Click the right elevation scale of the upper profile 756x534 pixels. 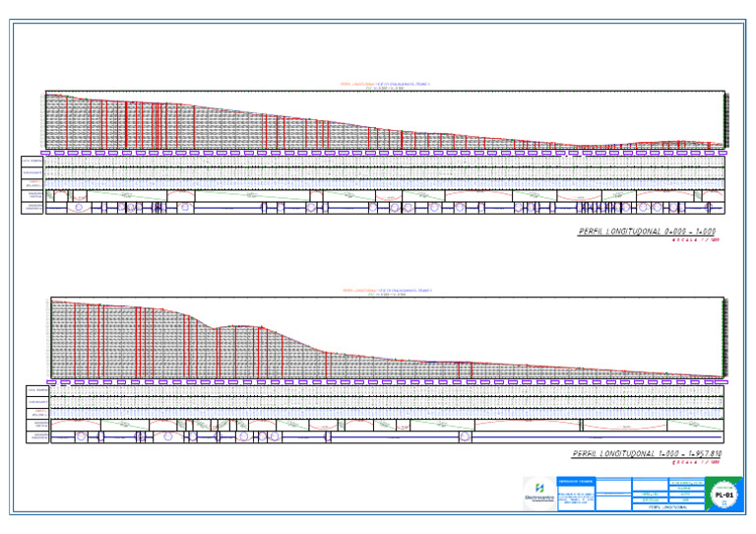(725, 118)
